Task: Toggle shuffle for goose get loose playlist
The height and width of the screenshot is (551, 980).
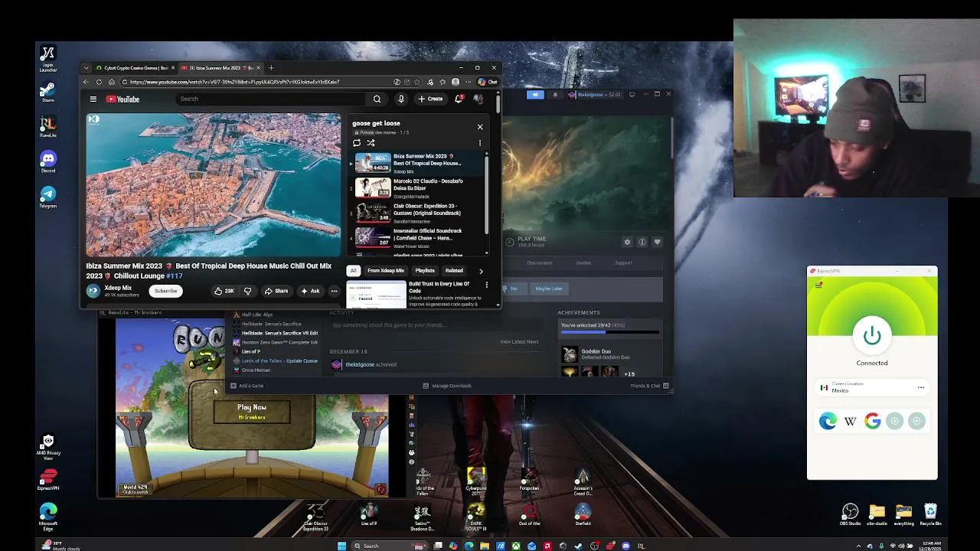Action: click(x=371, y=143)
